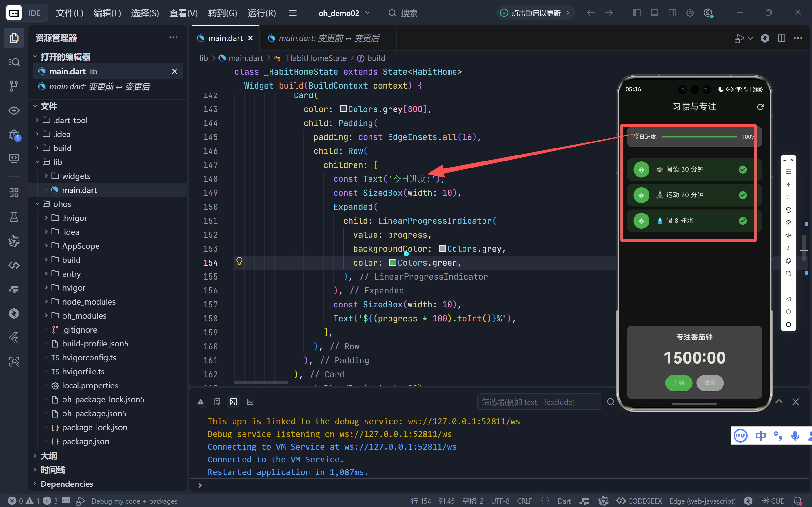
Task: Open the oh_demo02 project dropdown
Action: [344, 13]
